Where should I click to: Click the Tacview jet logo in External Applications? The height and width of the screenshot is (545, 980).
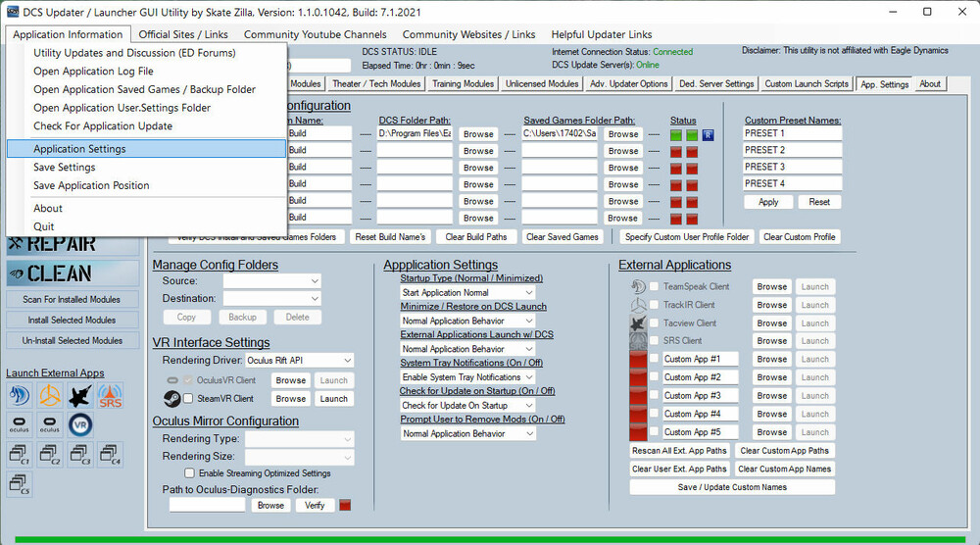(x=638, y=323)
